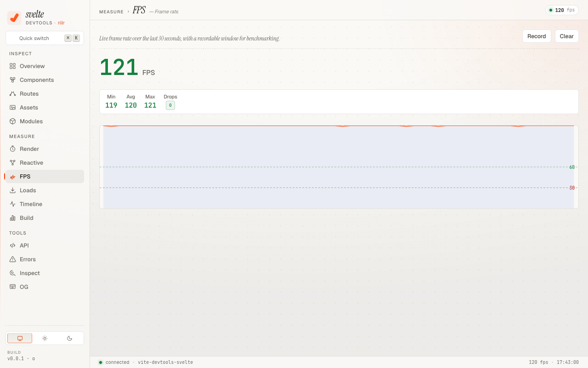Click the Build bar chart icon

(x=13, y=218)
